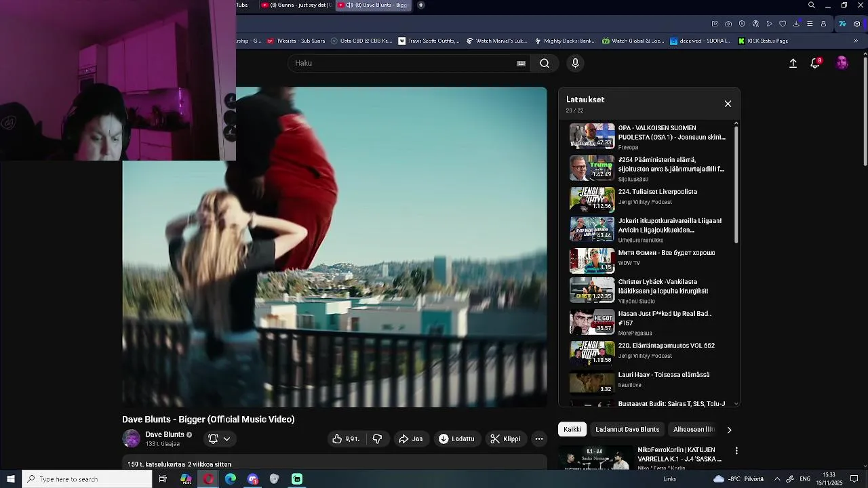Screen dimensions: 868x488
Task: Like the video (9,9 t.)
Action: point(346,439)
